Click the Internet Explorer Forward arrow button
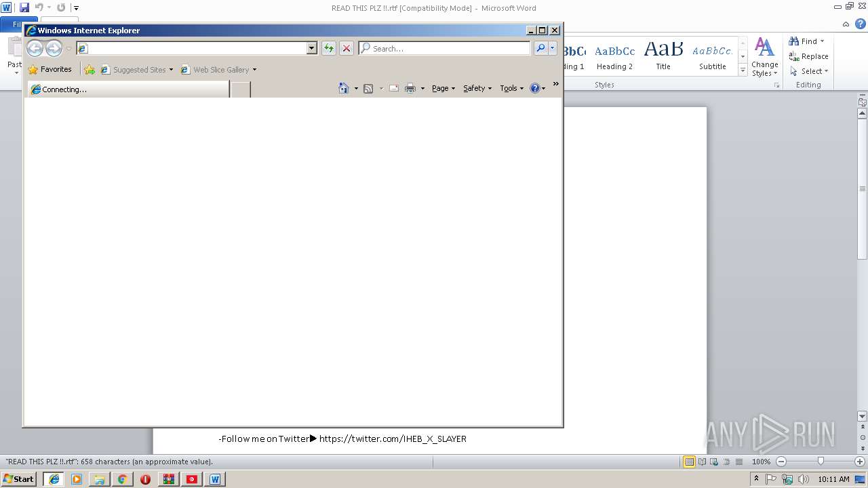Image resolution: width=868 pixels, height=488 pixels. pyautogui.click(x=54, y=48)
